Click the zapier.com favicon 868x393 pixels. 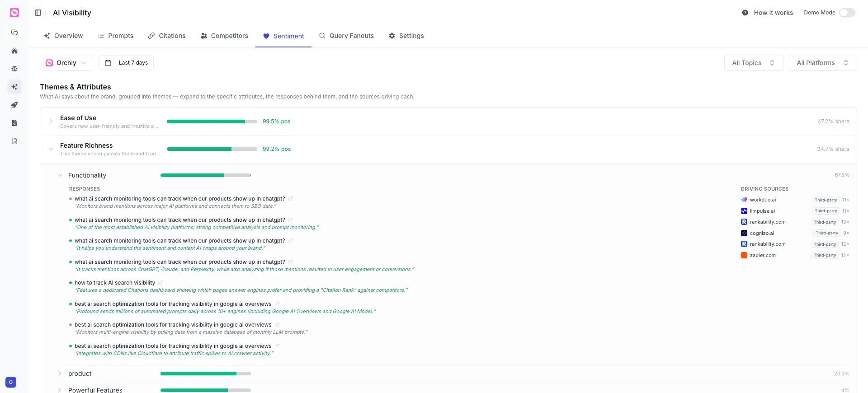[x=744, y=255]
